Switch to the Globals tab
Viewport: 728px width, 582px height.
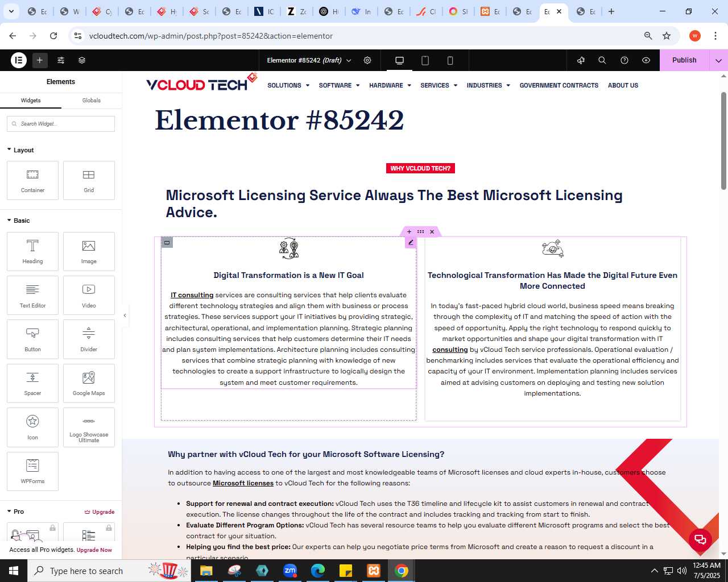coord(92,101)
